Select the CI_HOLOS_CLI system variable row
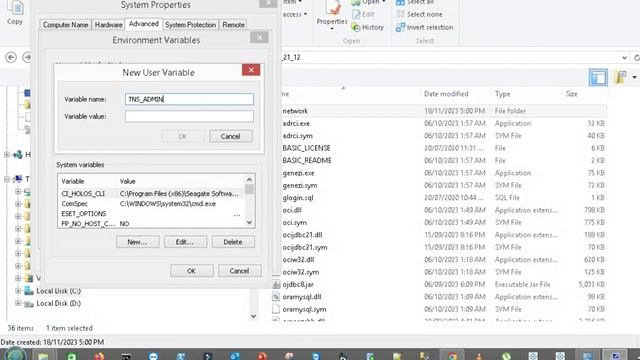This screenshot has width=640, height=360. (152, 193)
